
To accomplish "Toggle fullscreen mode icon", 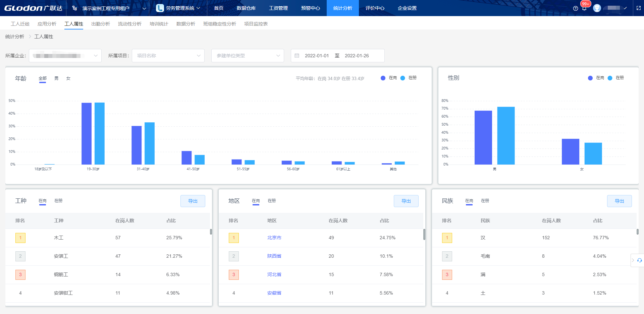I will pos(639,8).
